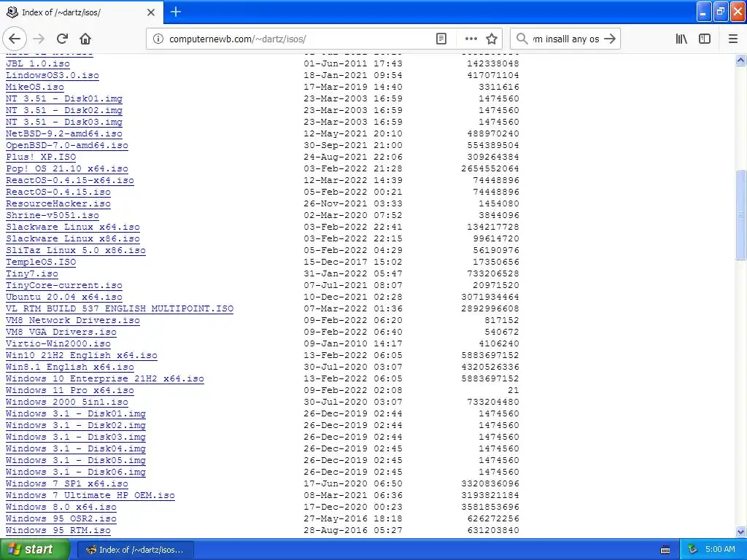
Task: Go back with the browser back arrow
Action: tap(15, 39)
